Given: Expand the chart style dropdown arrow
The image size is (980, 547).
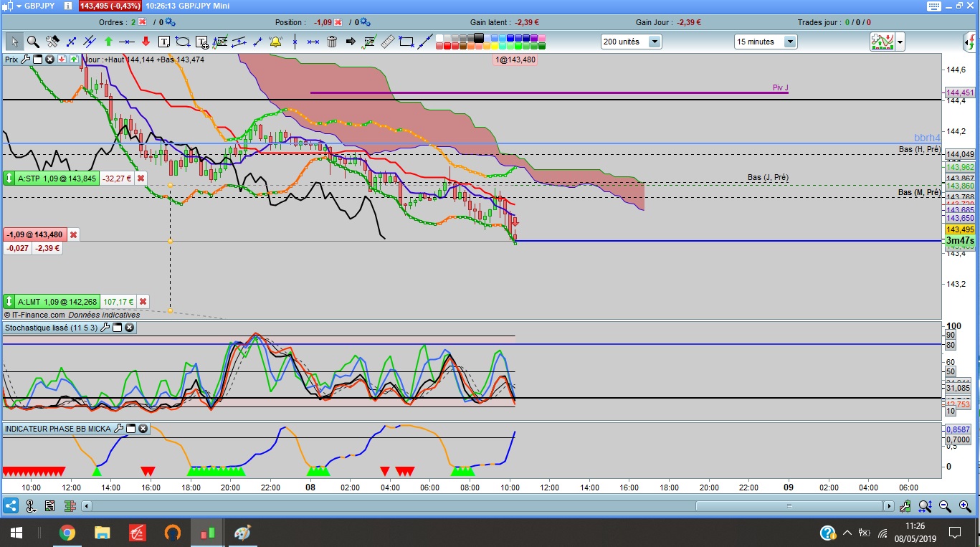Looking at the screenshot, I should [900, 42].
